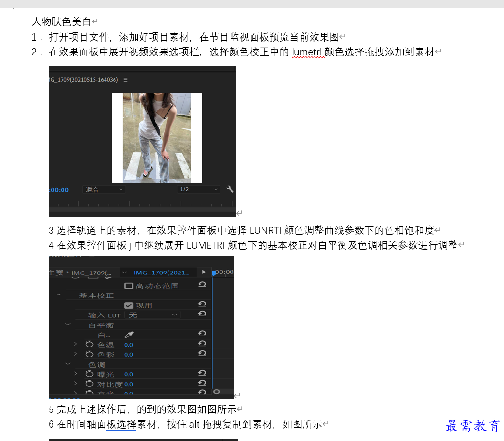Collapse the 色调 group
This screenshot has height=441, width=504.
click(x=68, y=364)
